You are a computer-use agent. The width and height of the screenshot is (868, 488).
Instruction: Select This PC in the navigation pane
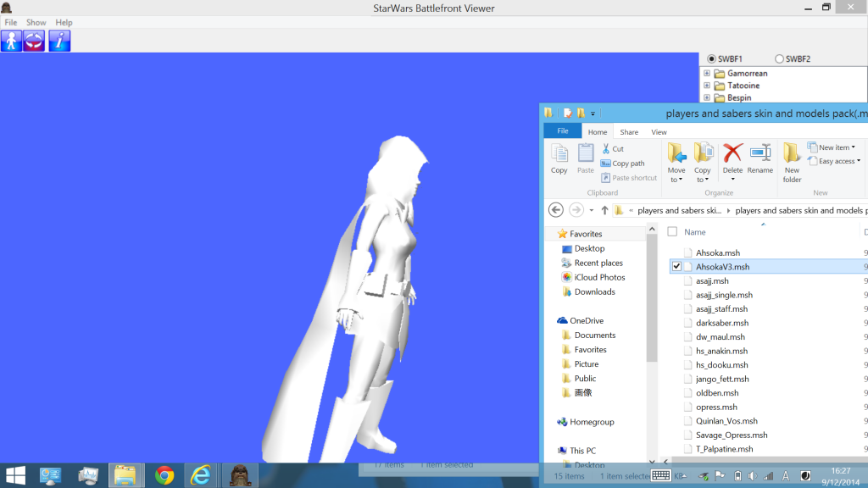coord(582,451)
